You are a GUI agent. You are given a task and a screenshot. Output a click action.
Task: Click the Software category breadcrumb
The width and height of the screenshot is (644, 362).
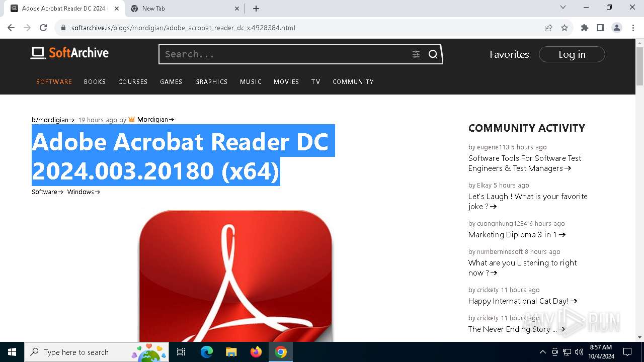[48, 192]
